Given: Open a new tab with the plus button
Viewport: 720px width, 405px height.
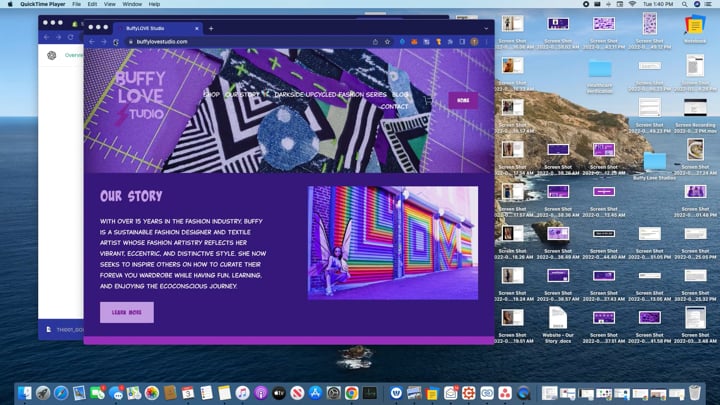Looking at the screenshot, I should click(211, 28).
